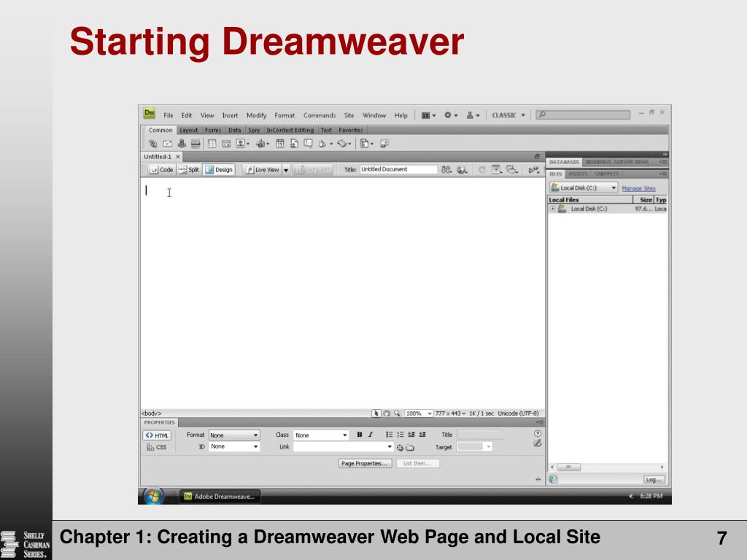This screenshot has width=747, height=560.
Task: Open the Commands menu
Action: coord(320,115)
